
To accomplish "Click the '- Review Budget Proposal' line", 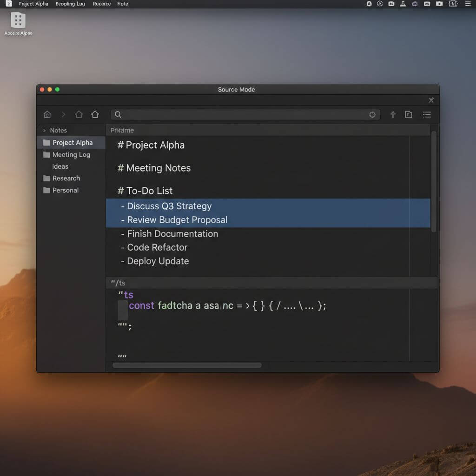I will point(268,220).
